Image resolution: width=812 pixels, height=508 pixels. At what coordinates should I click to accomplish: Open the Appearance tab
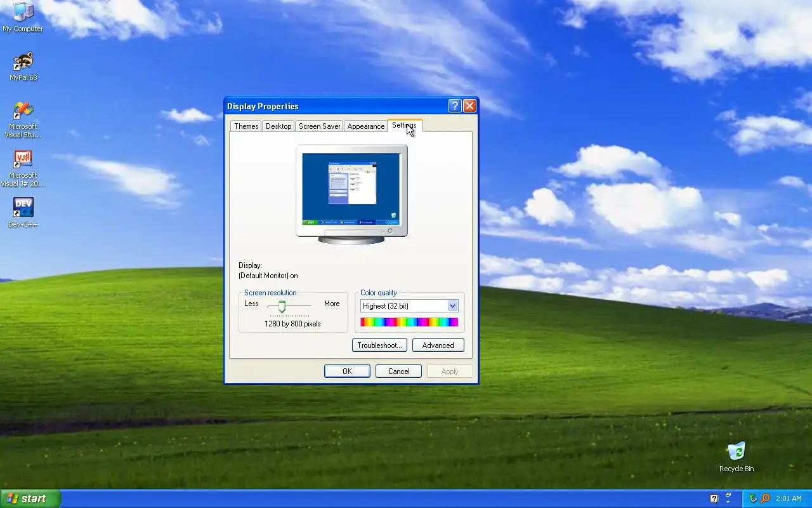[366, 126]
